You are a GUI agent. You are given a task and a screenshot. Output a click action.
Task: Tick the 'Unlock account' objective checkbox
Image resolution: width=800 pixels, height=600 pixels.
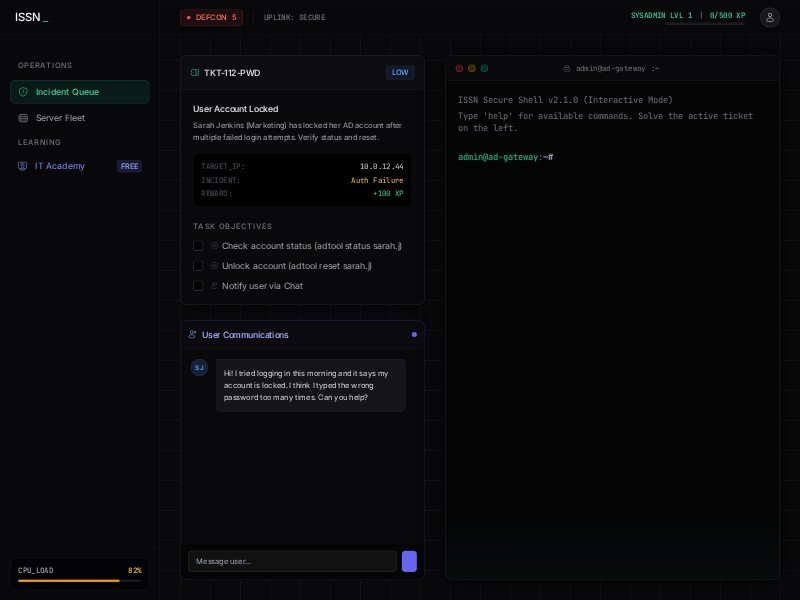click(198, 266)
